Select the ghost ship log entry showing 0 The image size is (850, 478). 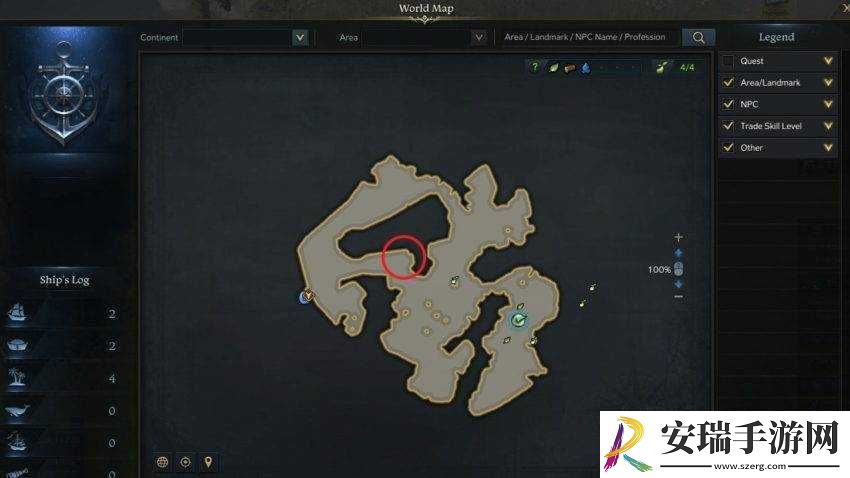click(x=65, y=443)
